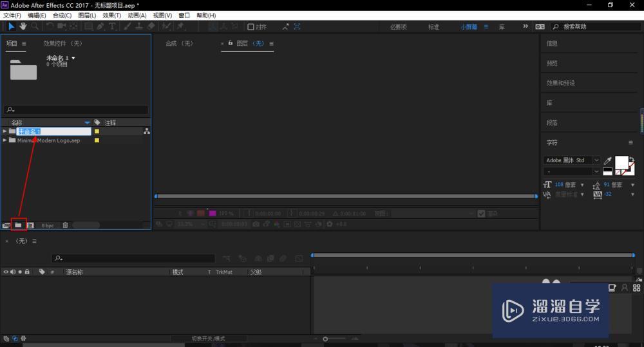Open the Layer viewer panel menu
Viewport: 644px width, 347px height.
pos(272,44)
